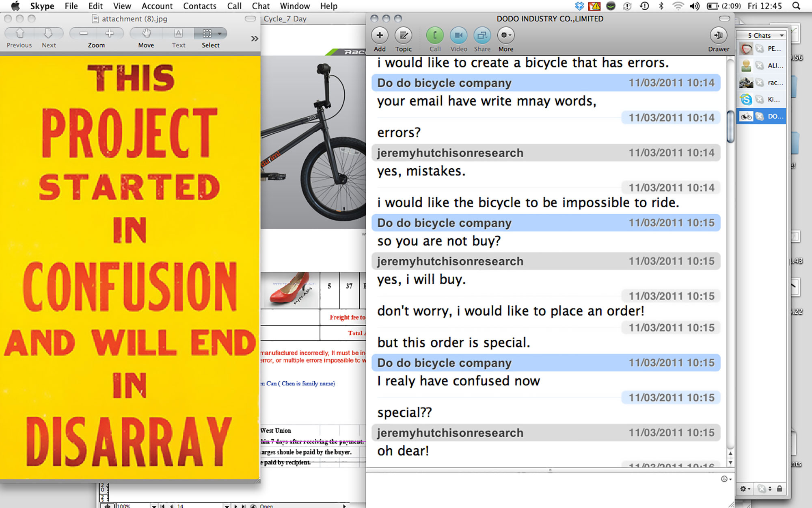
Task: Click the chat history scrollbar thumb
Action: coord(730,126)
